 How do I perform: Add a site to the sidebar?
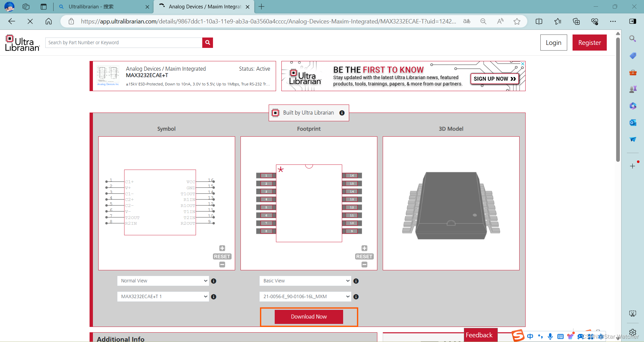click(x=633, y=166)
